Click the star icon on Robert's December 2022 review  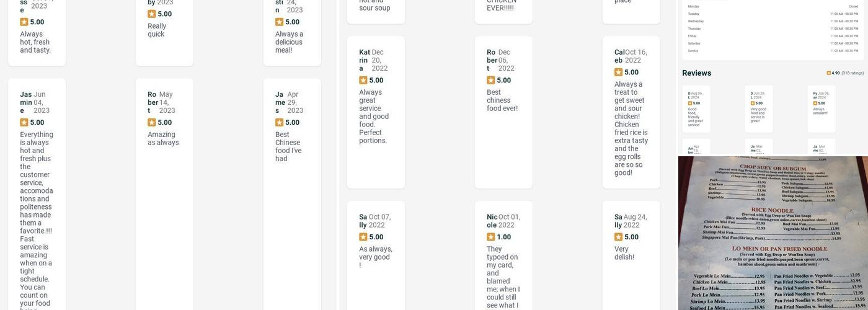coord(491,81)
